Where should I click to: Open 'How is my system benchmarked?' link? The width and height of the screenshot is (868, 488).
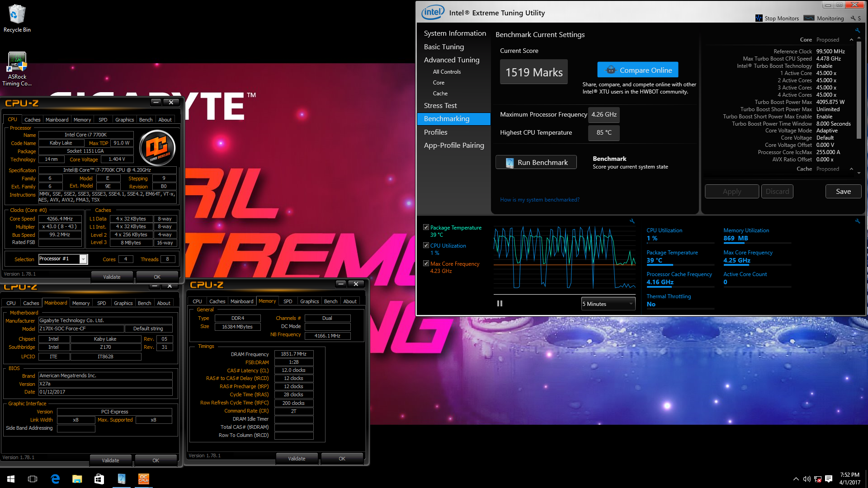pyautogui.click(x=539, y=200)
